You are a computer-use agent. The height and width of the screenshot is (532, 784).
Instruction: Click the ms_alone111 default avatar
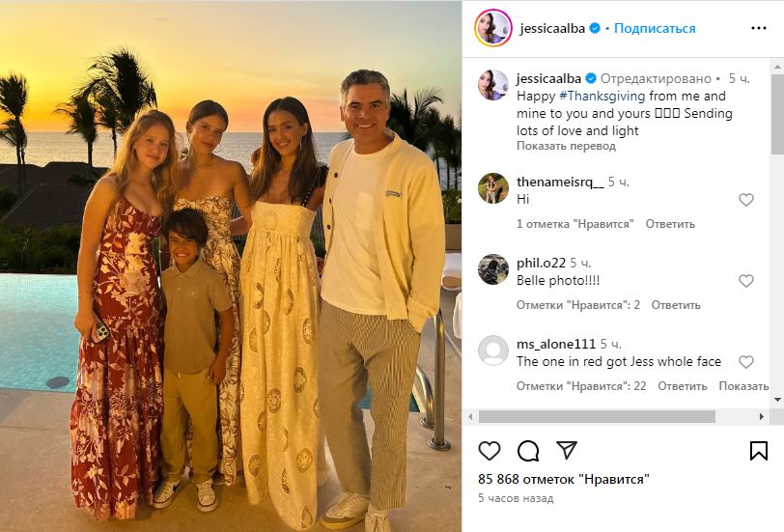[x=493, y=350]
